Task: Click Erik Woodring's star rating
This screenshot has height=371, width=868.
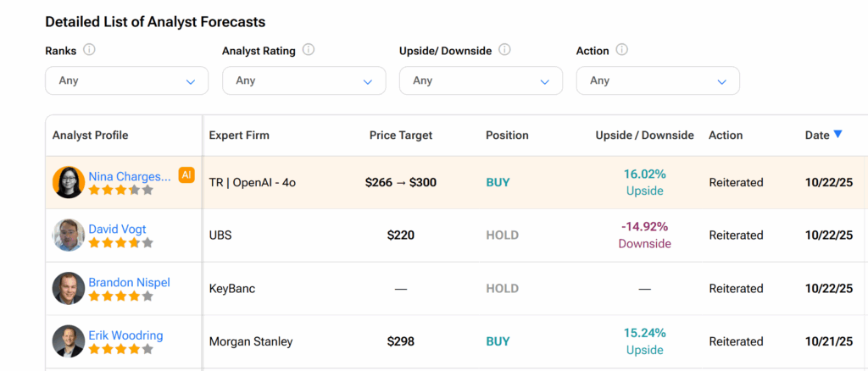Action: (x=120, y=349)
